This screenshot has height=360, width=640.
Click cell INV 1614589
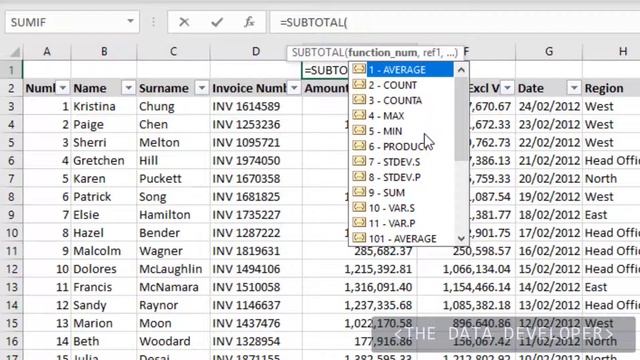tap(256, 107)
